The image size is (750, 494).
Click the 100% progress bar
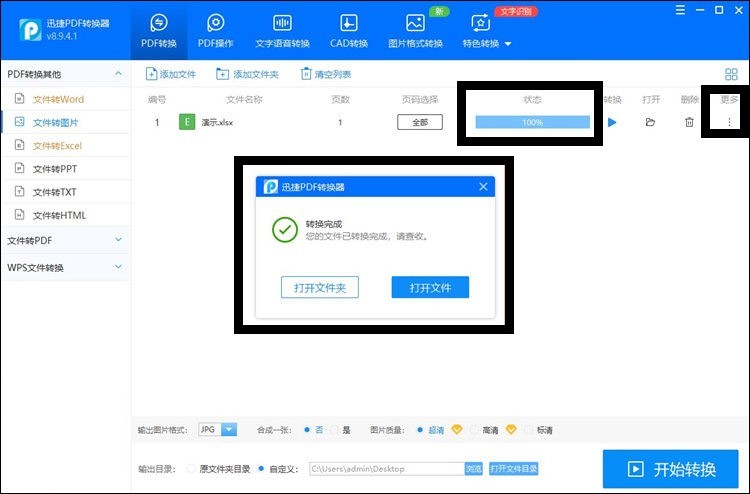click(532, 122)
